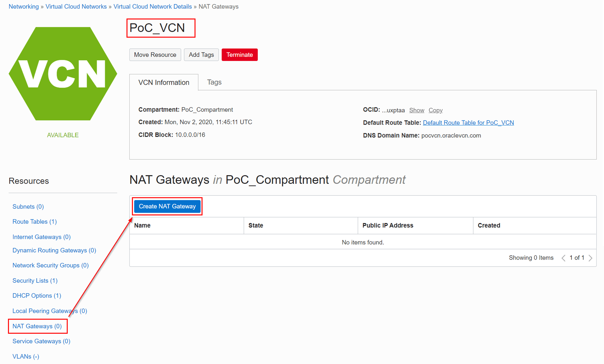Click the Add Tags button
The image size is (604, 364).
201,55
